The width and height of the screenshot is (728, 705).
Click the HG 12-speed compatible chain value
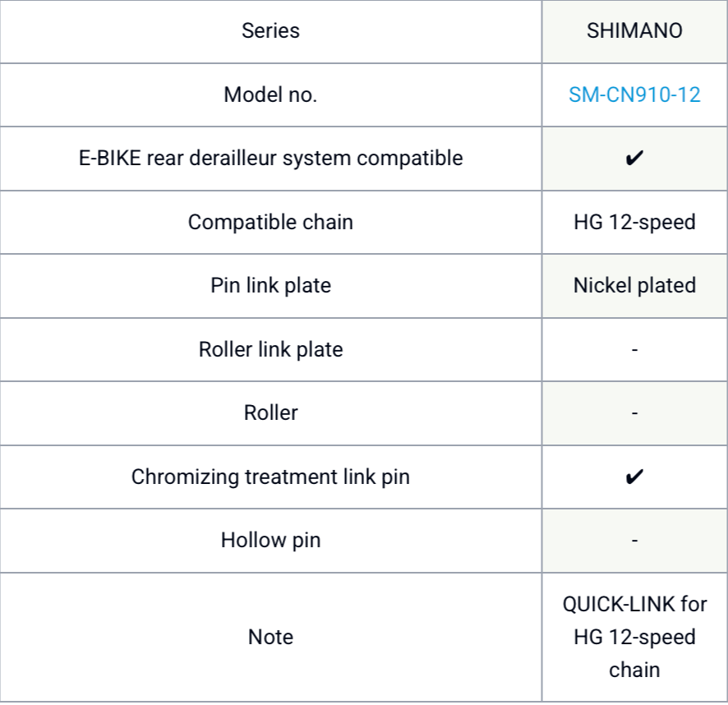tap(634, 222)
